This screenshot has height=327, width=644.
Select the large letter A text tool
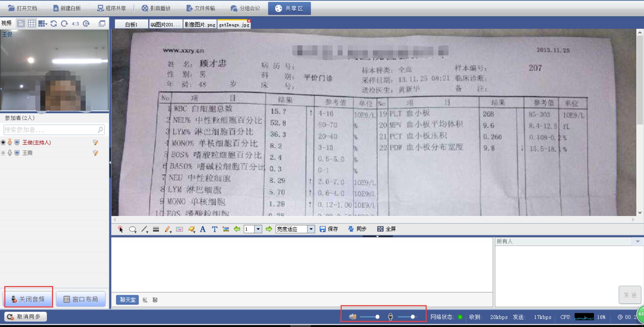coord(203,229)
